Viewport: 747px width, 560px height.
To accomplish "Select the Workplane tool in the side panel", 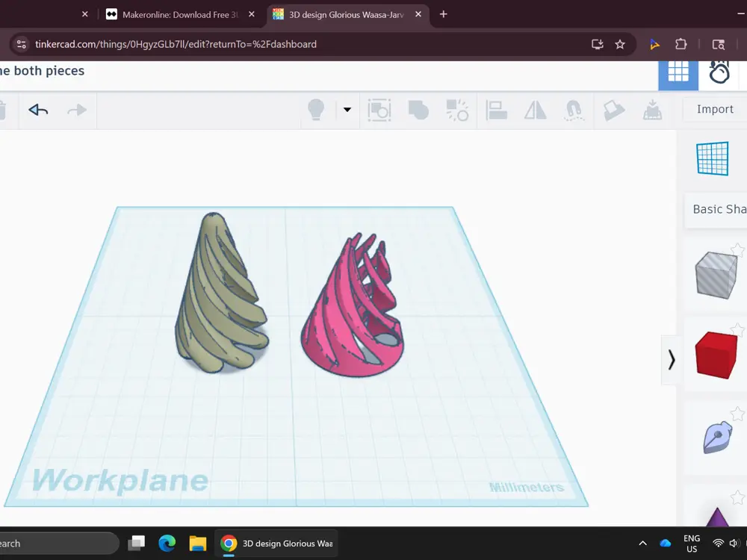I will [x=712, y=158].
